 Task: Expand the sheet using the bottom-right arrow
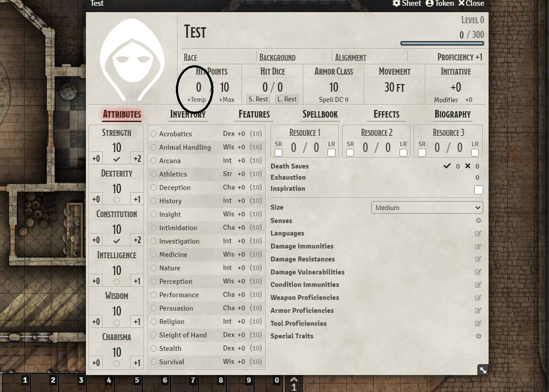tap(483, 370)
